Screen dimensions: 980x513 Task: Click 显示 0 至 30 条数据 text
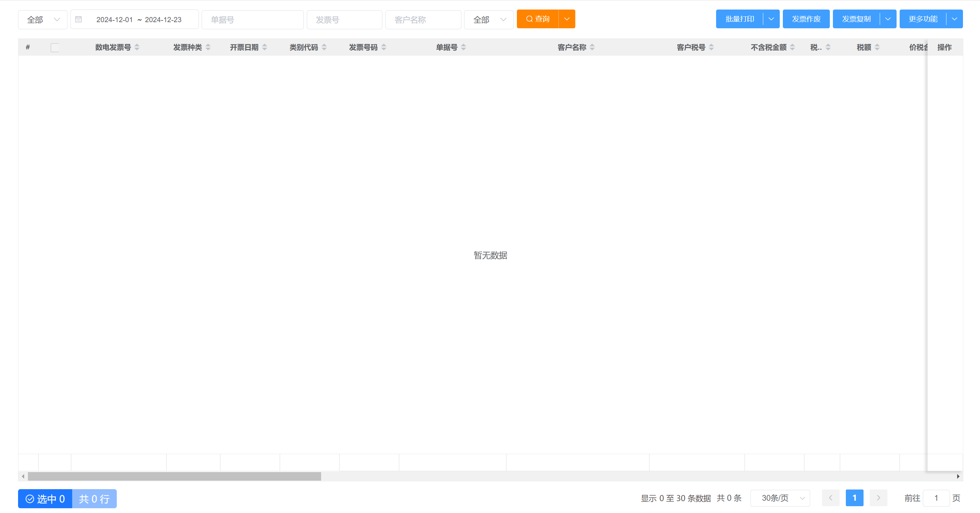(x=676, y=498)
